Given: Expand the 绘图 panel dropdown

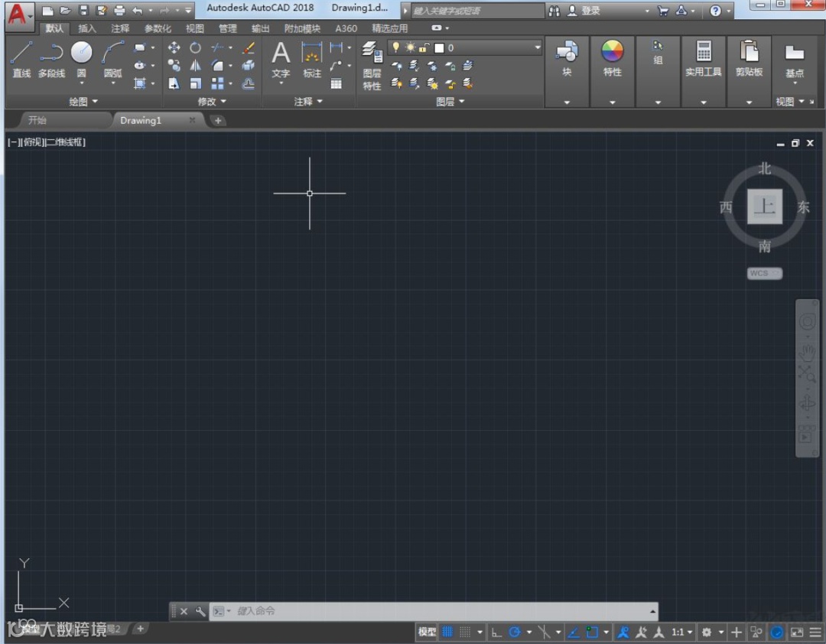Looking at the screenshot, I should tap(83, 102).
